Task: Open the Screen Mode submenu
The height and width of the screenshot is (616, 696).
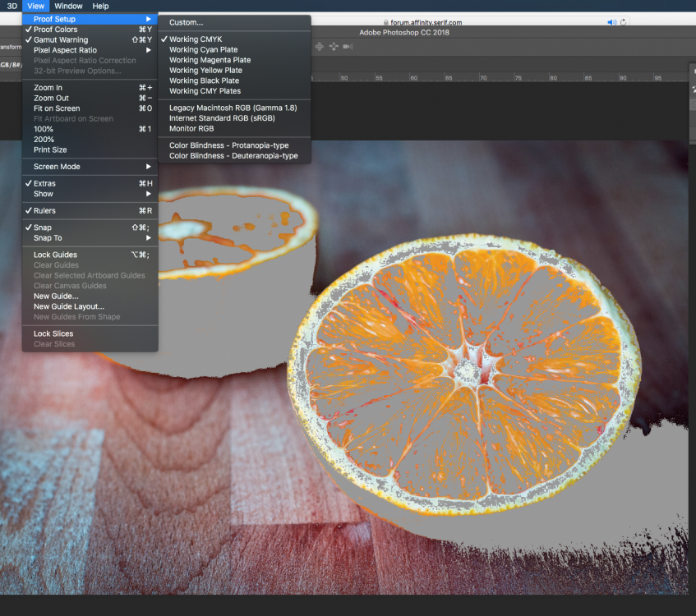Action: [x=55, y=166]
